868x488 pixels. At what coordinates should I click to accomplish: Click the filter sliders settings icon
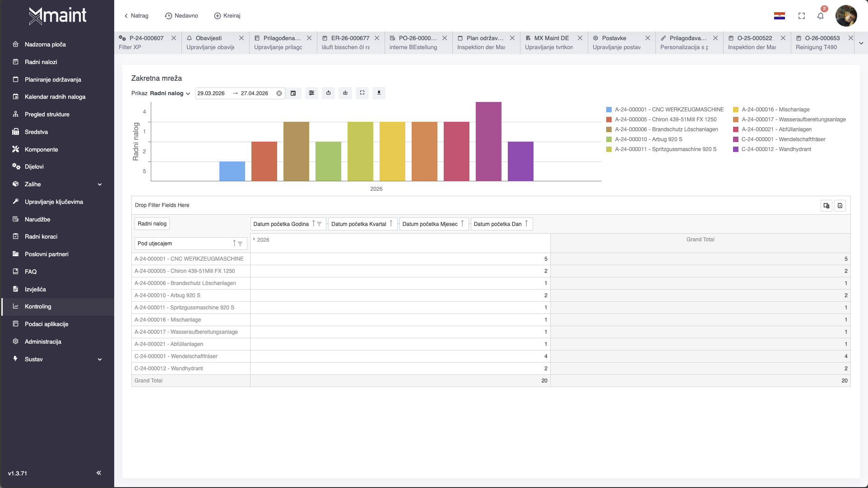(x=311, y=93)
